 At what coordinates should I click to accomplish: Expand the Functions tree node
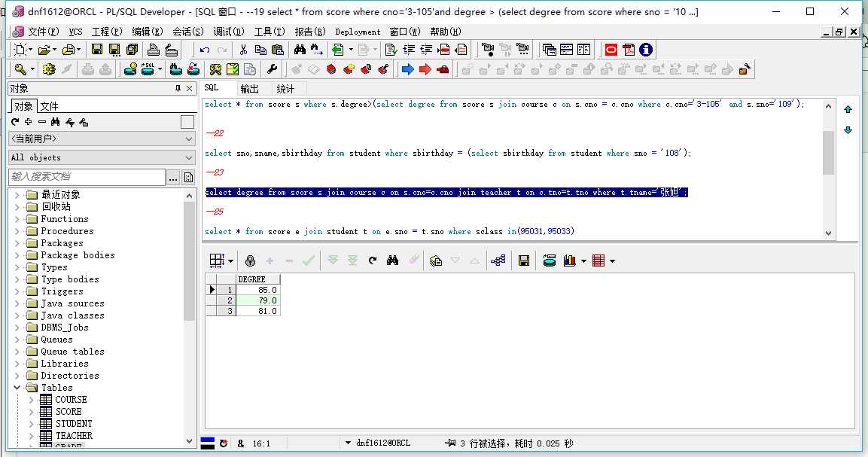[17, 219]
